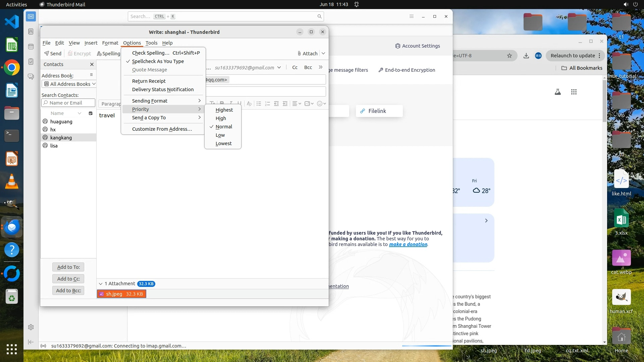Click the indent text icon
Viewport: 644px width, 362px height.
(285, 104)
